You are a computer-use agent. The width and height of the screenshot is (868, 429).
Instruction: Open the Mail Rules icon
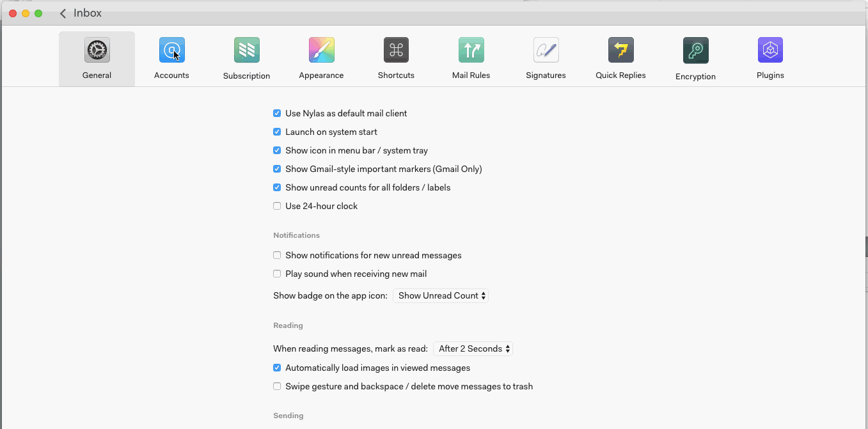pyautogui.click(x=471, y=51)
